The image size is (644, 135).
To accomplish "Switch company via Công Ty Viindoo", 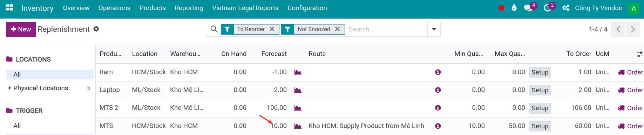I will (599, 8).
